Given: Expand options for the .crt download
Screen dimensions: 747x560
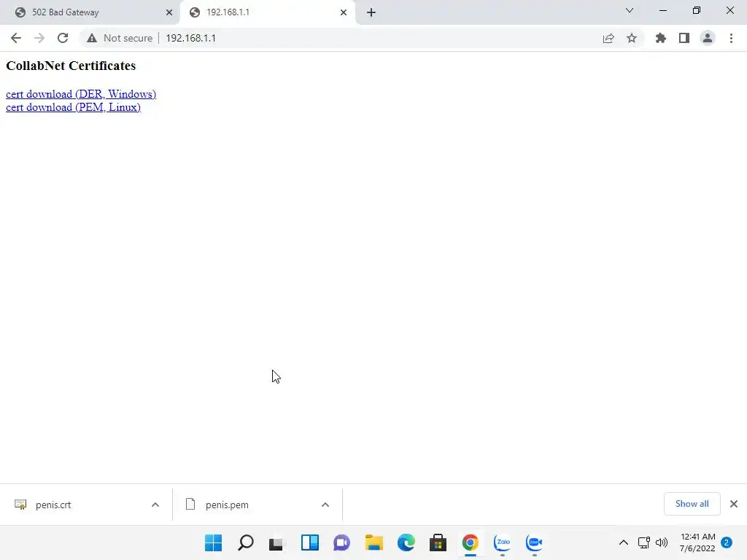Looking at the screenshot, I should [x=155, y=505].
